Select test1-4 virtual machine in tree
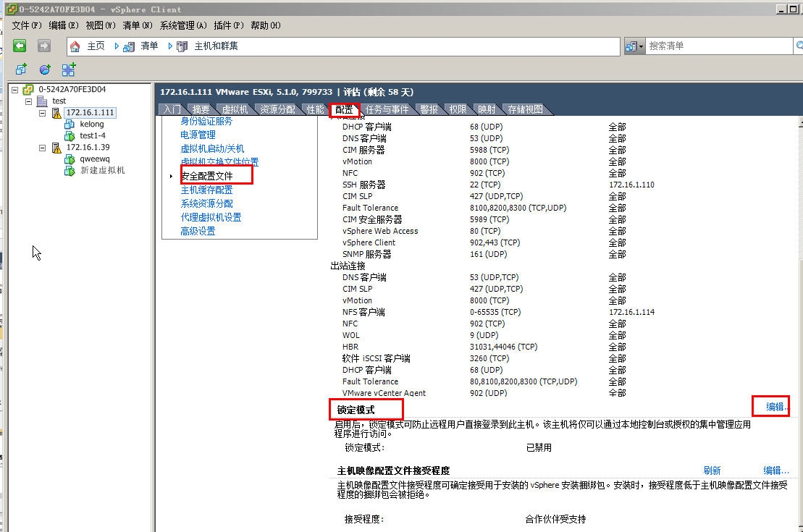 93,135
